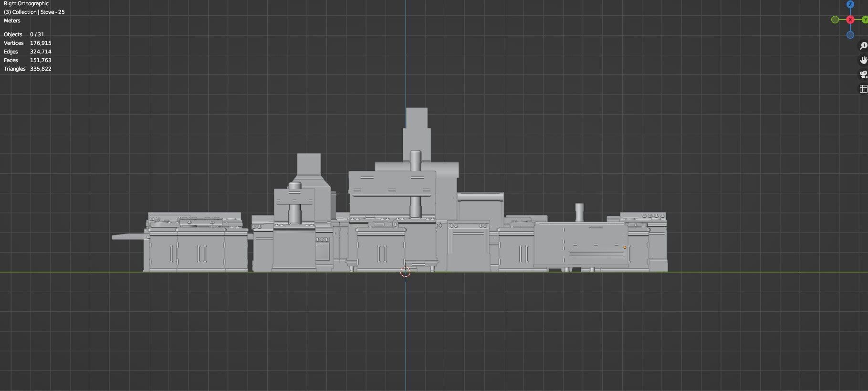This screenshot has height=391, width=868.
Task: Activate the zoom view magnifier icon
Action: (863, 46)
